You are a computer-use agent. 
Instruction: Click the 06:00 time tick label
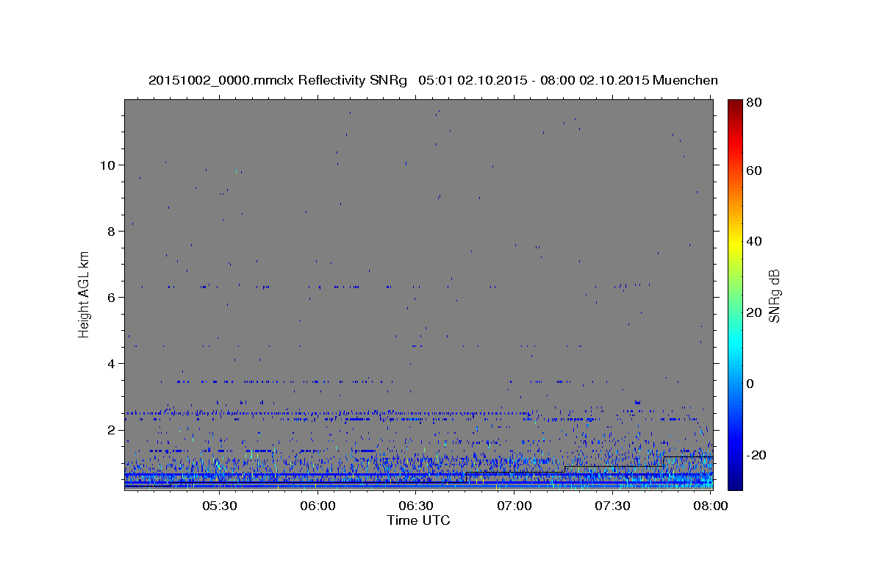318,506
